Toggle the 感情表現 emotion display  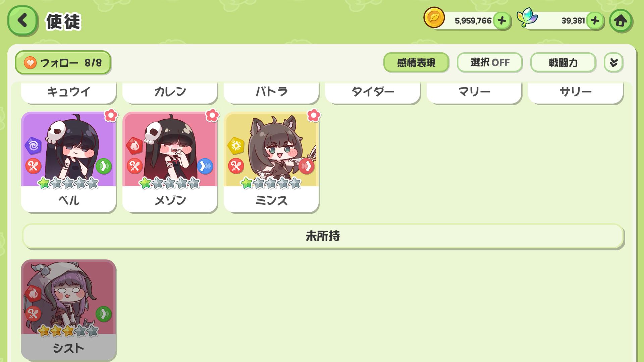416,62
